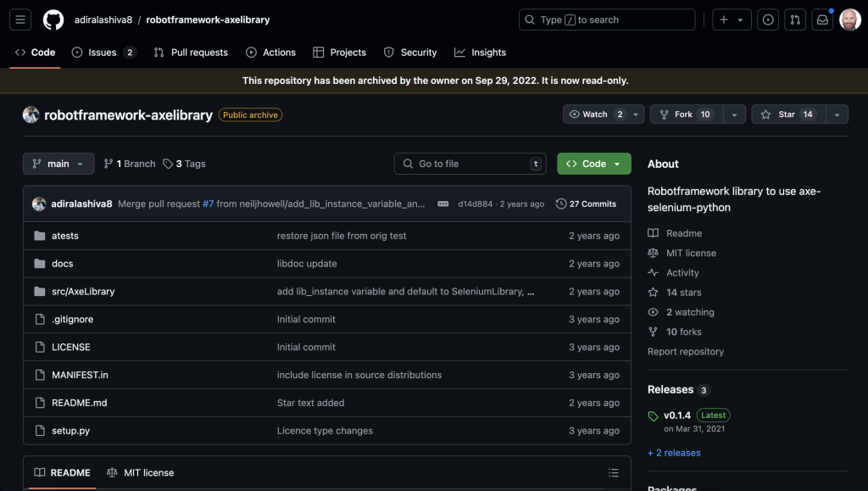
Task: View the 3 Tags link
Action: [184, 164]
